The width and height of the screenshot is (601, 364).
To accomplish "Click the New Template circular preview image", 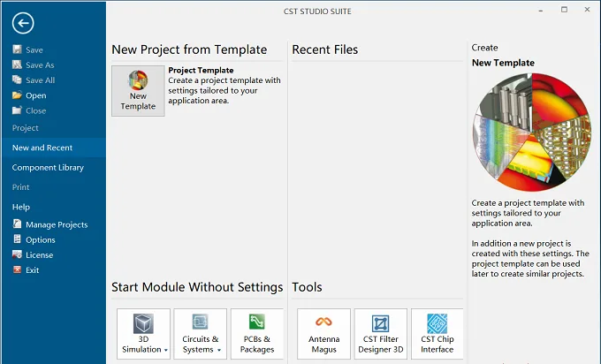I will tap(532, 133).
